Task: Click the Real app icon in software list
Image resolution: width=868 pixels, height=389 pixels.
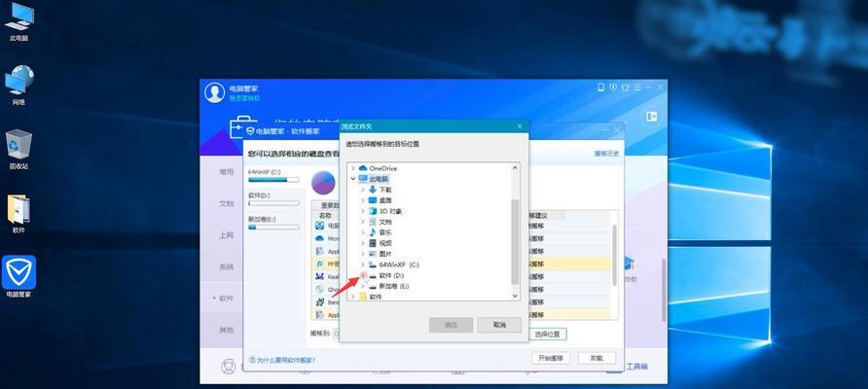Action: point(320,276)
